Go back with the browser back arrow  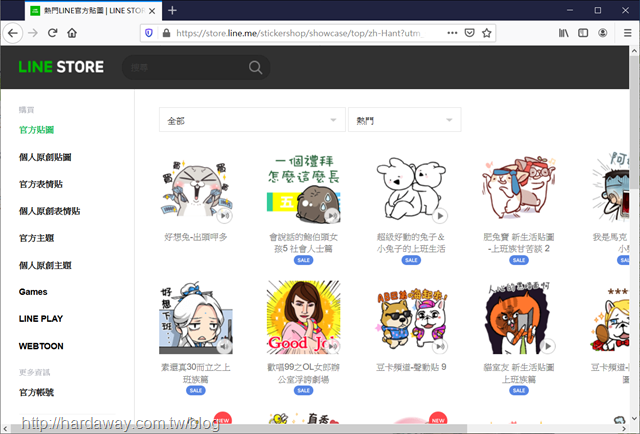pyautogui.click(x=13, y=33)
